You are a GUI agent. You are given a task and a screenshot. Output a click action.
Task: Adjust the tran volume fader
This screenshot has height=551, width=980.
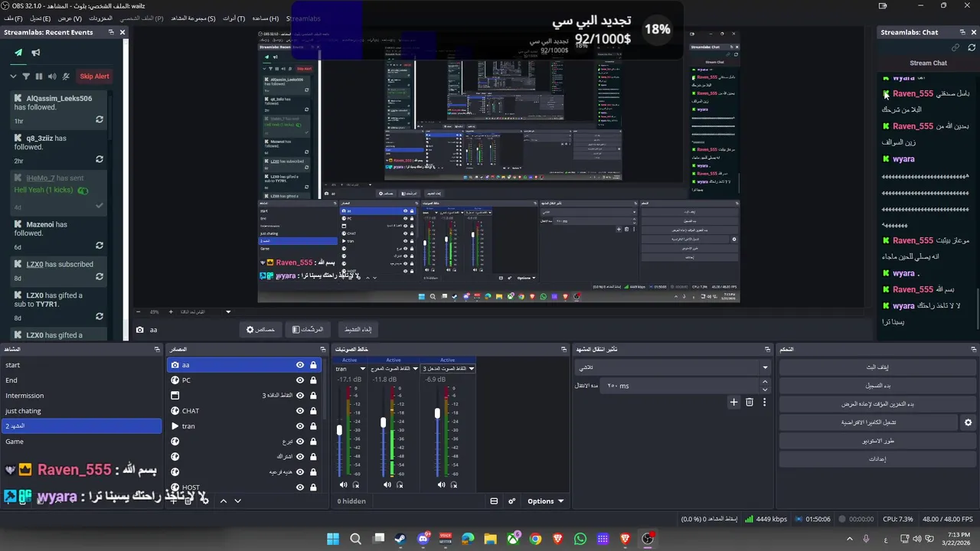[x=339, y=430]
